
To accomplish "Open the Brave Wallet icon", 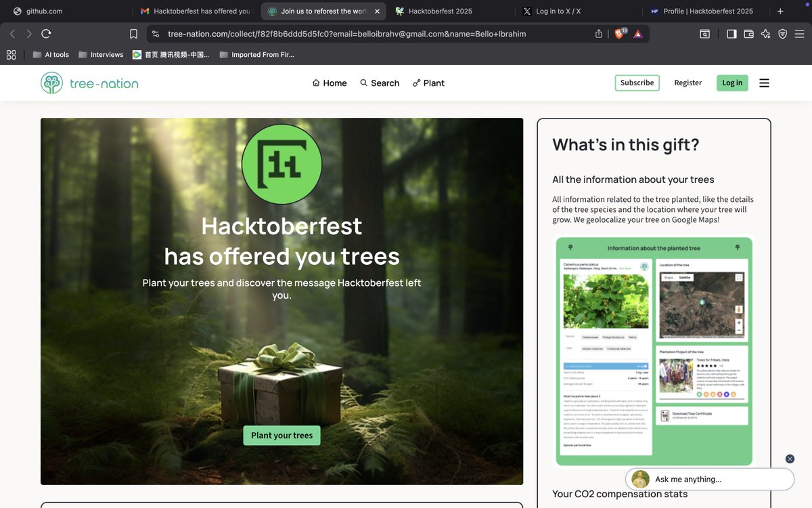I will click(748, 34).
